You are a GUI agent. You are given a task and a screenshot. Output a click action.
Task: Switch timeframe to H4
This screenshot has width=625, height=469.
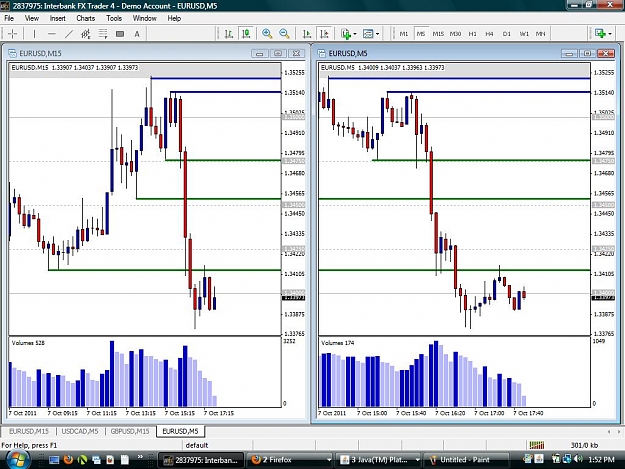pyautogui.click(x=489, y=34)
